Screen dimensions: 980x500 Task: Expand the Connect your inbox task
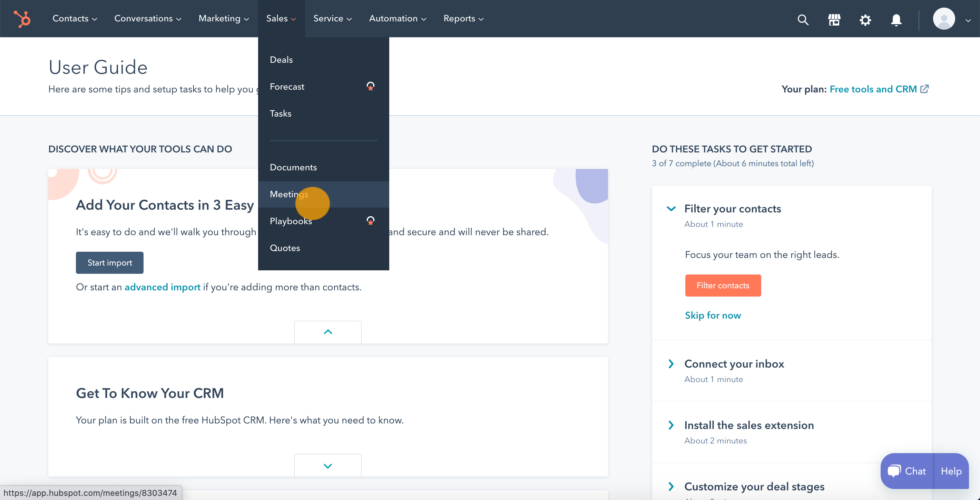click(x=671, y=364)
